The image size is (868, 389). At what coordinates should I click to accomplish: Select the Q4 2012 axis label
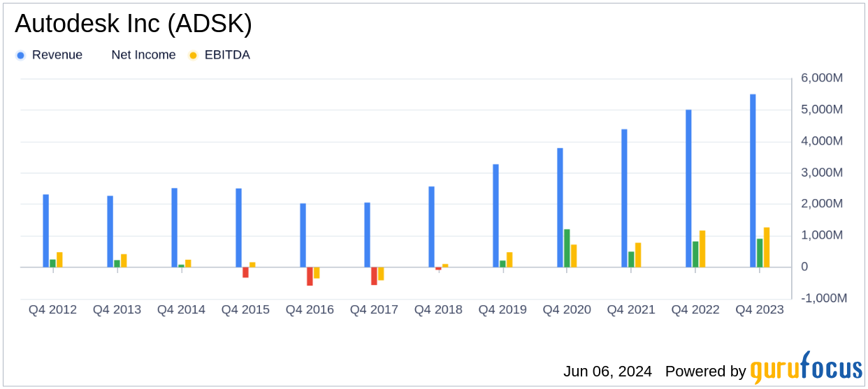coord(52,309)
